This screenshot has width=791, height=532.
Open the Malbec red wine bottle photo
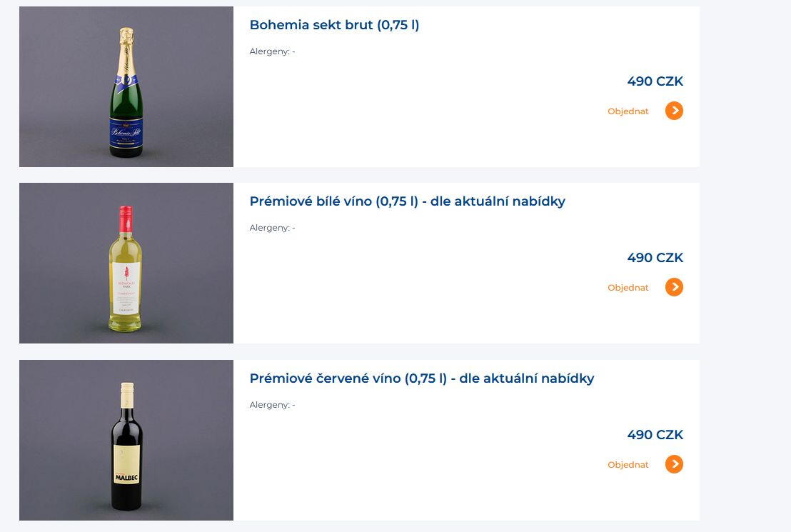[x=126, y=440]
